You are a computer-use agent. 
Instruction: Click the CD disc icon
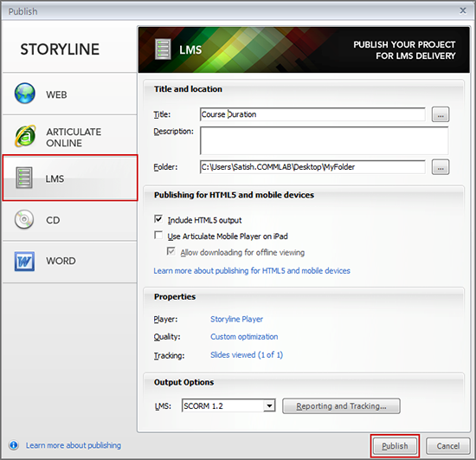[x=24, y=219]
